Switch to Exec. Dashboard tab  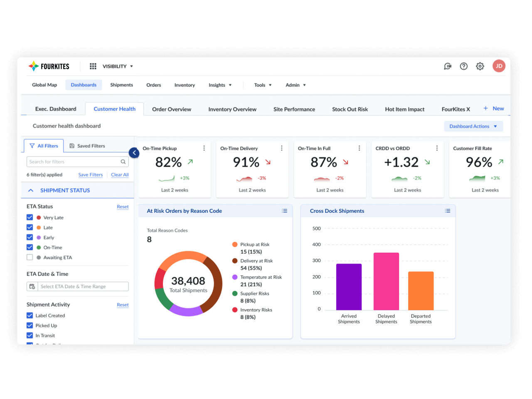[56, 109]
